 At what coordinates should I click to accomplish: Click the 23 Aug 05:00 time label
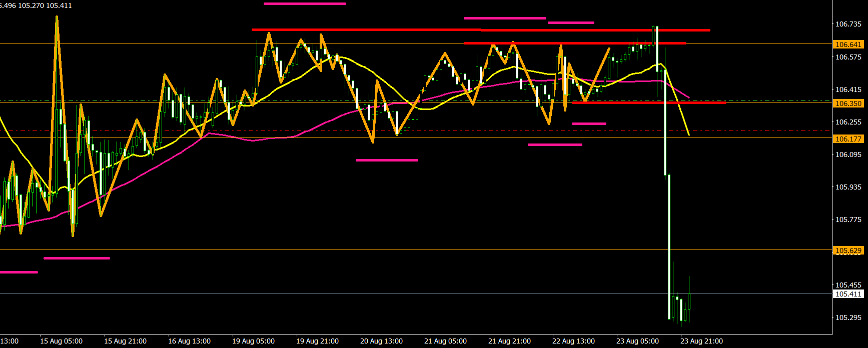pyautogui.click(x=637, y=341)
